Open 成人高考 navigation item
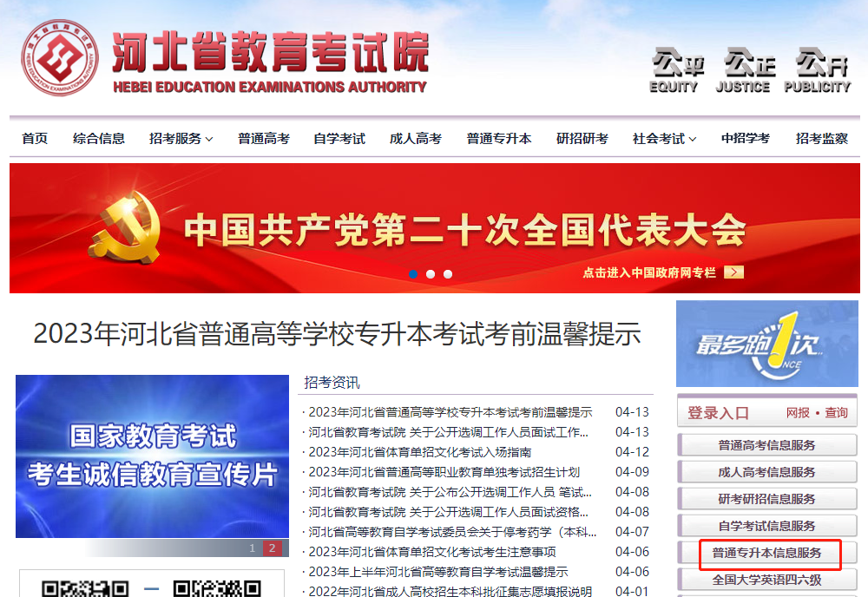The width and height of the screenshot is (868, 597). pyautogui.click(x=416, y=138)
